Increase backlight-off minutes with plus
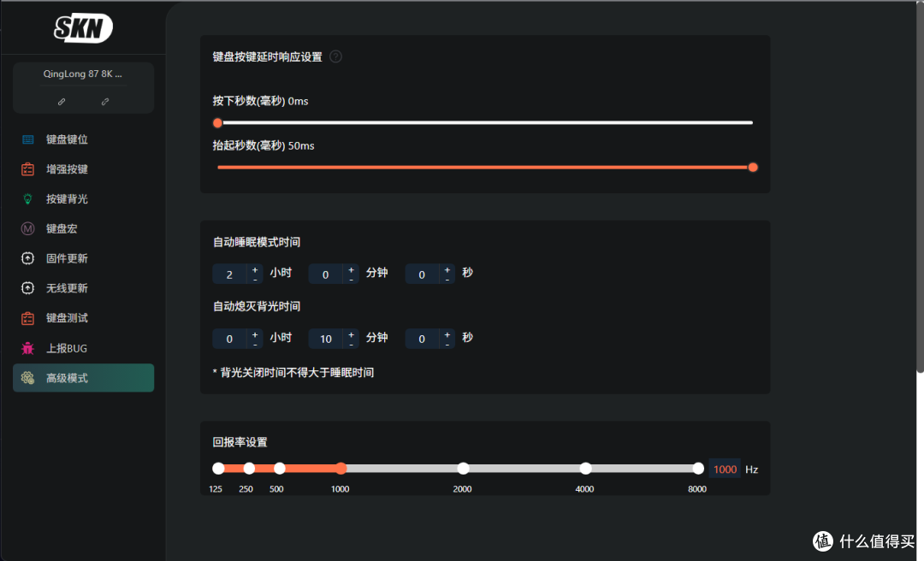 click(352, 334)
